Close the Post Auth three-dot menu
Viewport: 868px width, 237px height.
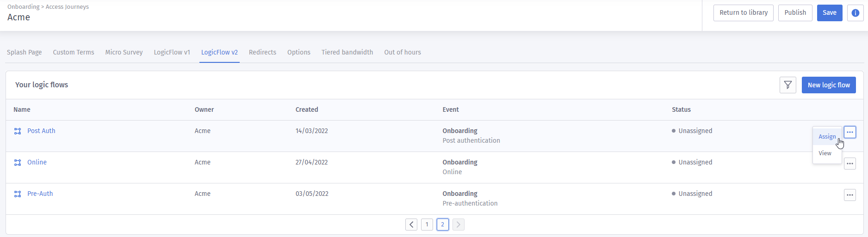[x=849, y=132]
